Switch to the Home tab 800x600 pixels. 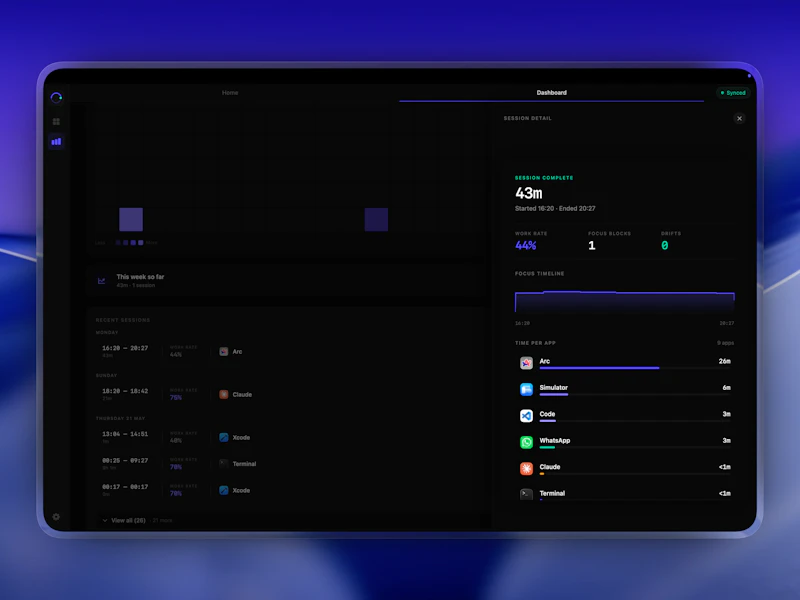[230, 92]
